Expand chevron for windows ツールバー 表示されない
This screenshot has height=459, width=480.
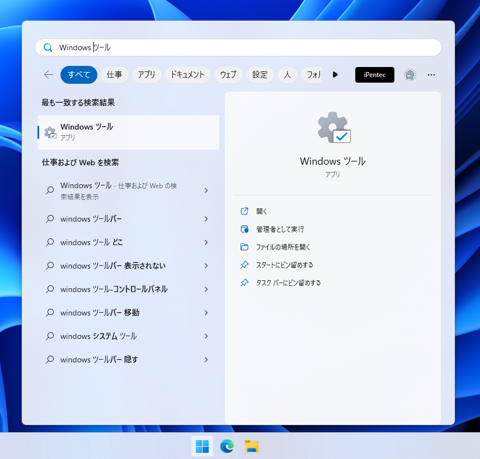(206, 266)
